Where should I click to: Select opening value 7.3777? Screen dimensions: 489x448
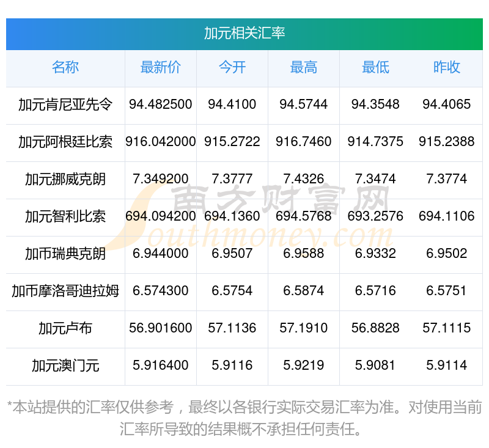click(232, 179)
